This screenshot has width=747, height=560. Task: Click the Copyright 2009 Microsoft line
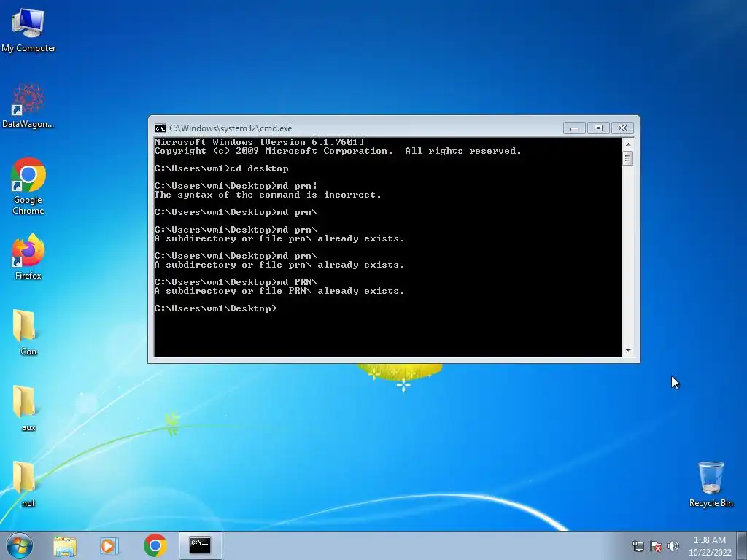(x=338, y=151)
